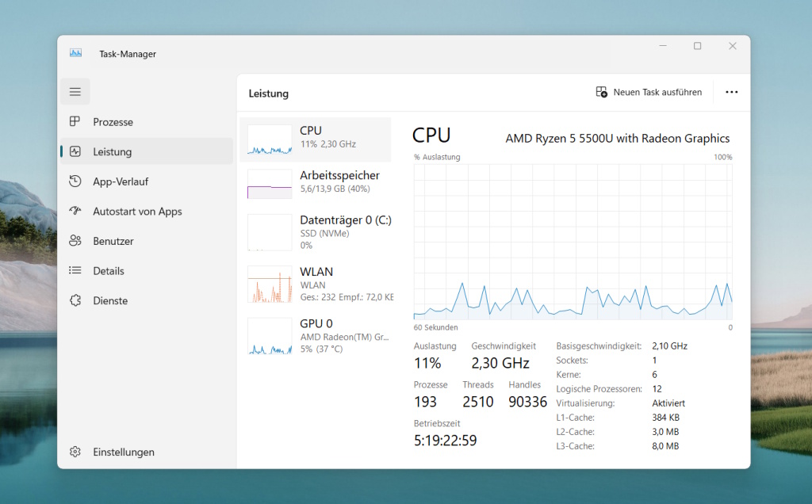
Task: Toggle the hamburger navigation menu
Action: point(75,92)
